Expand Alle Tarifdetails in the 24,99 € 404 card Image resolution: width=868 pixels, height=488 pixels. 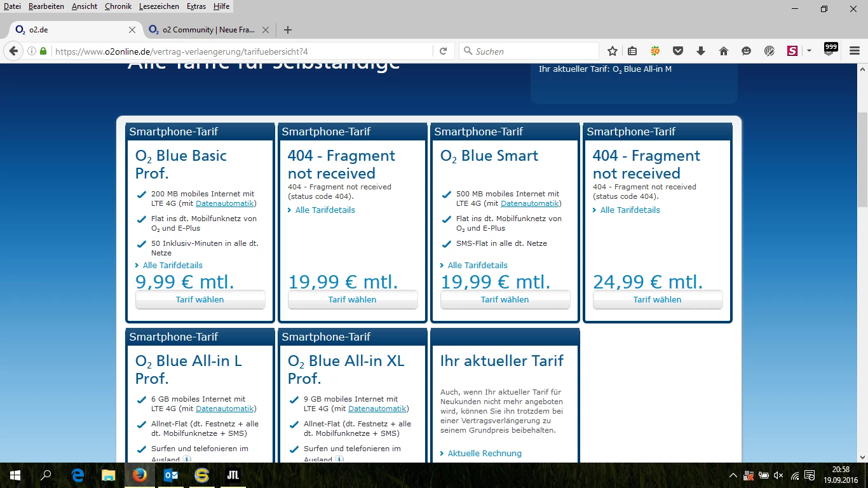tap(630, 210)
